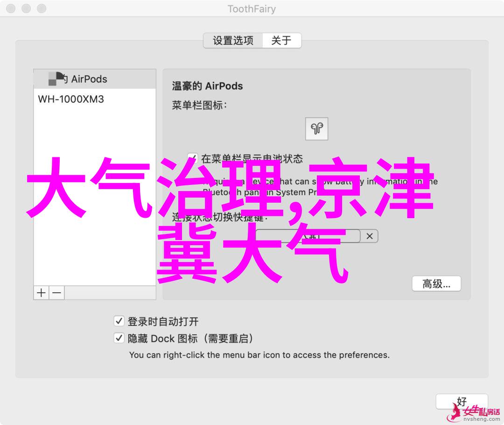Select the AirPods device in list

(x=95, y=79)
